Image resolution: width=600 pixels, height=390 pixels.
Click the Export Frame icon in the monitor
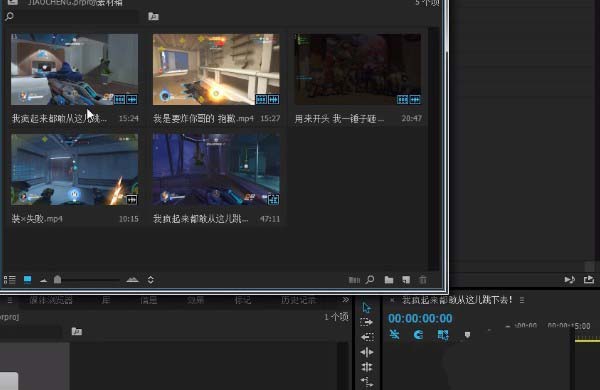tap(589, 280)
